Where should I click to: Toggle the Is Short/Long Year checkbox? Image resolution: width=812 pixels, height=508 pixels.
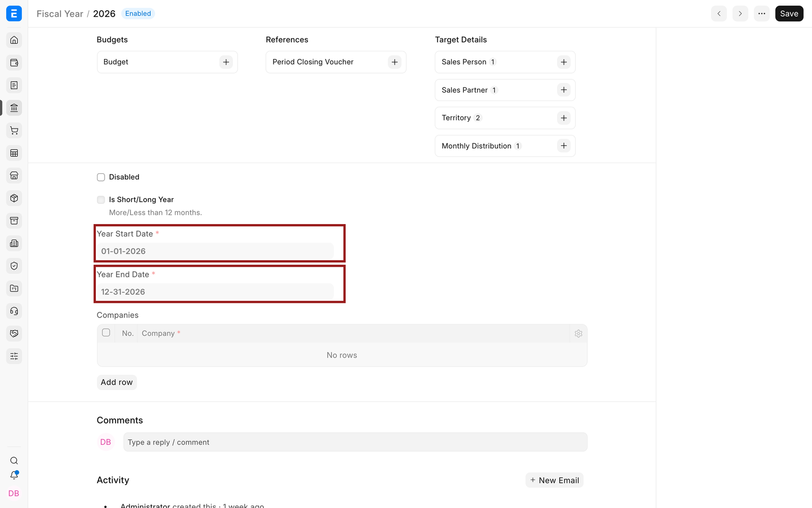point(101,200)
